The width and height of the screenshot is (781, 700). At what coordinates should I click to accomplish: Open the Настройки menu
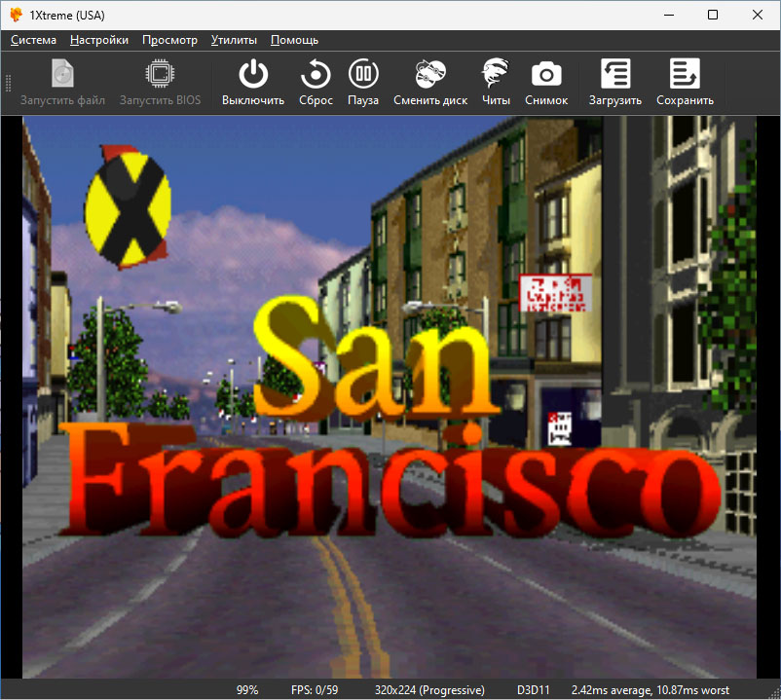coord(99,40)
